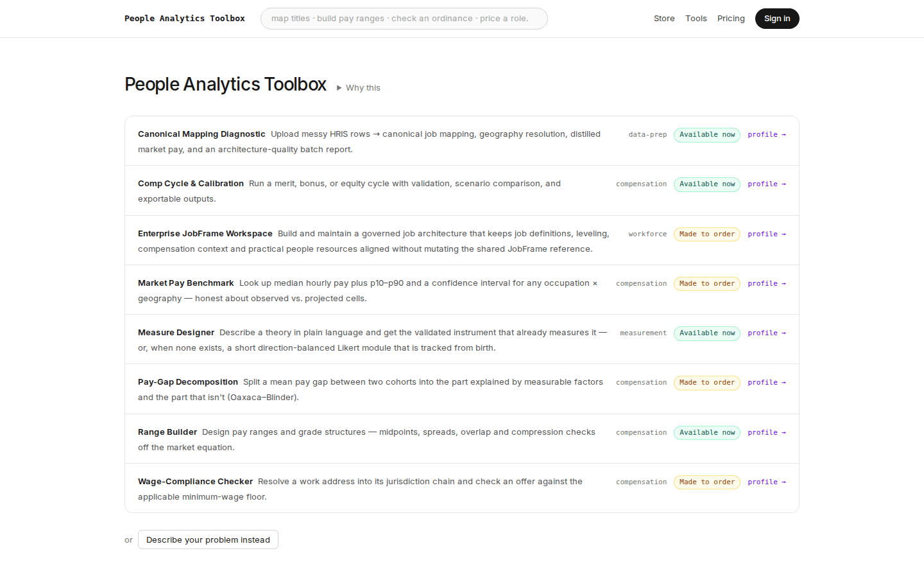Select the Comp Cycle & Calibration title

[x=191, y=184]
